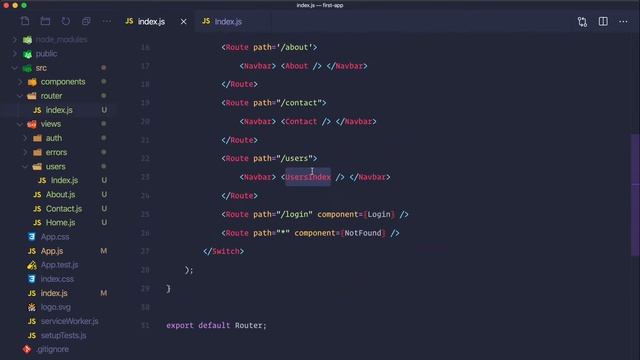The image size is (640, 360).
Task: Collapse all folders in explorer
Action: pos(86,21)
